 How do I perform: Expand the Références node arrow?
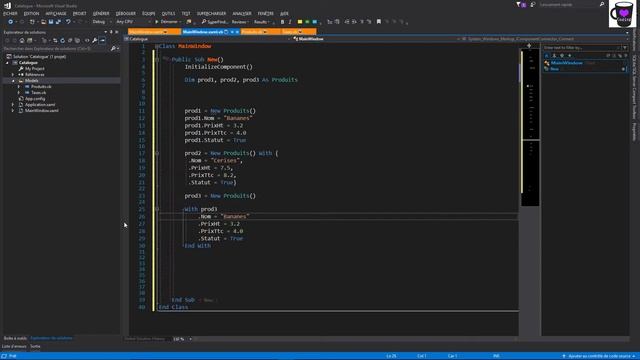pyautogui.click(x=13, y=75)
